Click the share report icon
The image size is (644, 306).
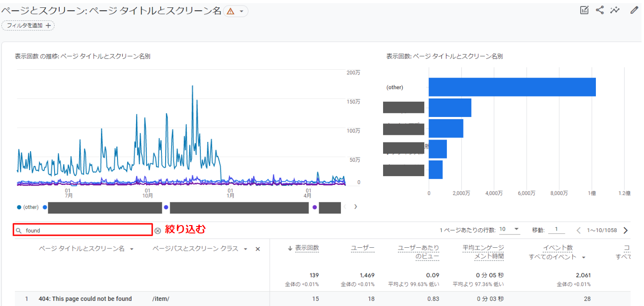point(600,10)
